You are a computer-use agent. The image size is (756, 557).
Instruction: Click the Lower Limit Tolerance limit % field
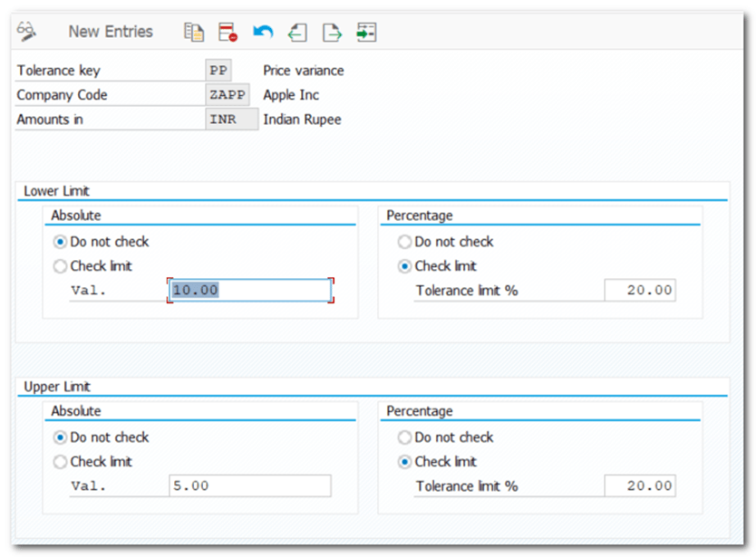click(x=640, y=290)
